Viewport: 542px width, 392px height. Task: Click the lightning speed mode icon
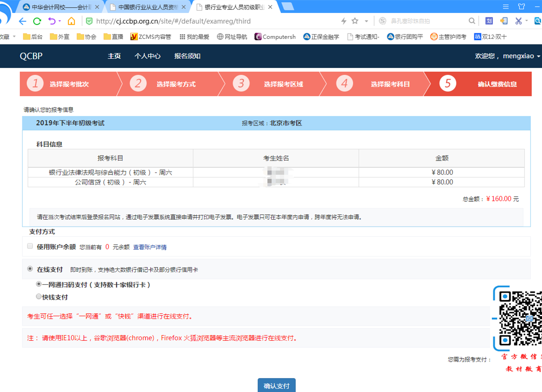tap(343, 21)
